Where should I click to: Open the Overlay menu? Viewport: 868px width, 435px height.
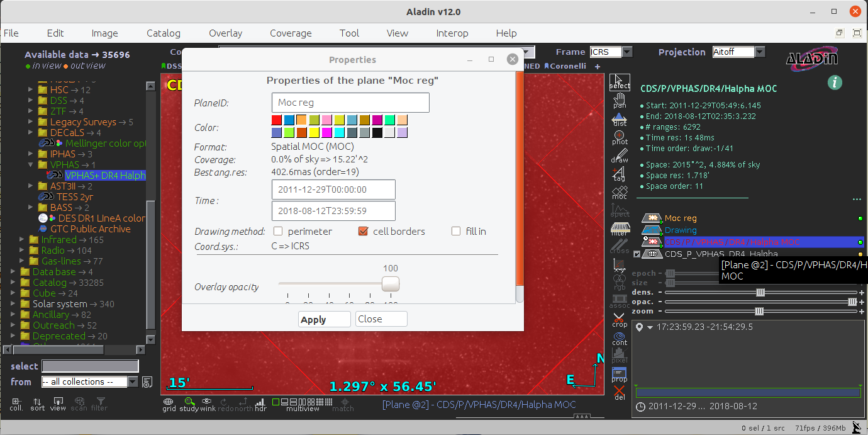tap(225, 33)
